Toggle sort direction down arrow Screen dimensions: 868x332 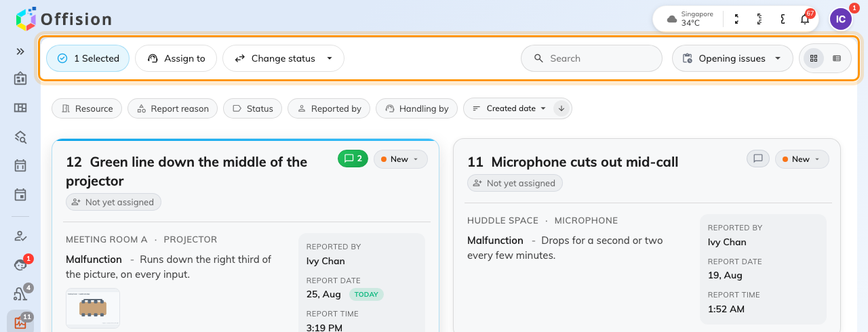tap(561, 108)
